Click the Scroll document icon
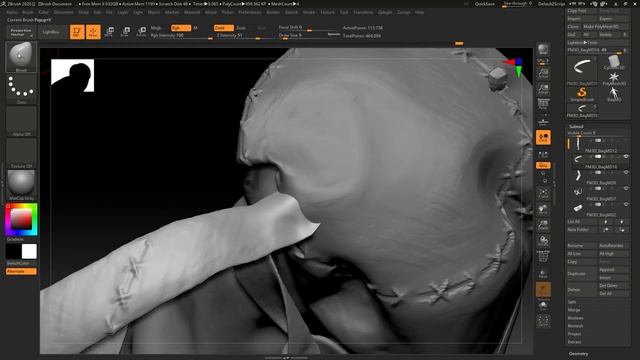 [543, 73]
